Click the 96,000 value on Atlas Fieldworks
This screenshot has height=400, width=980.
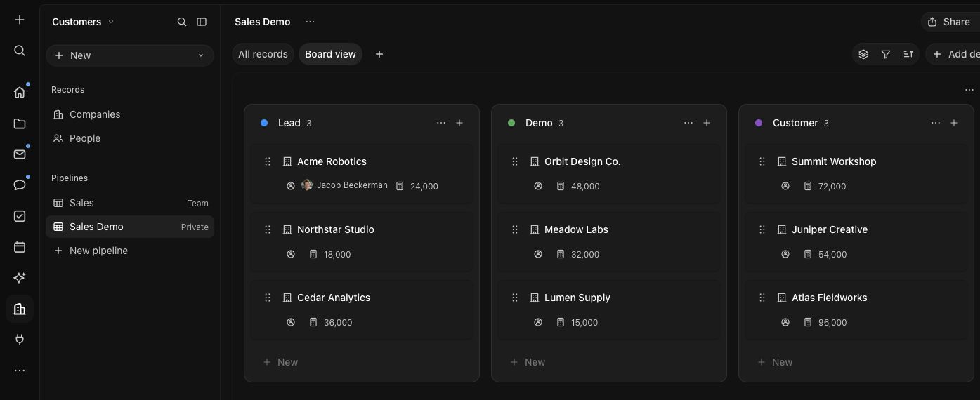(832, 322)
